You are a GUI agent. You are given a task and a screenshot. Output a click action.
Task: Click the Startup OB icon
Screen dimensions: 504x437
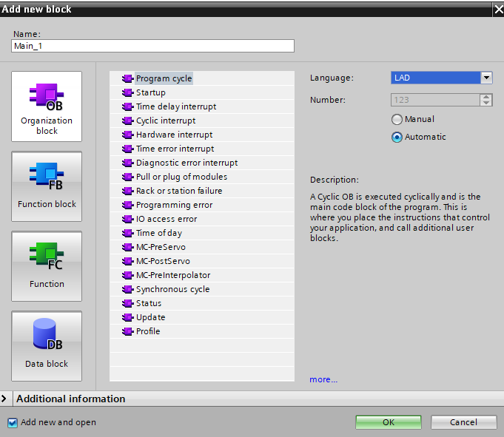pyautogui.click(x=127, y=92)
